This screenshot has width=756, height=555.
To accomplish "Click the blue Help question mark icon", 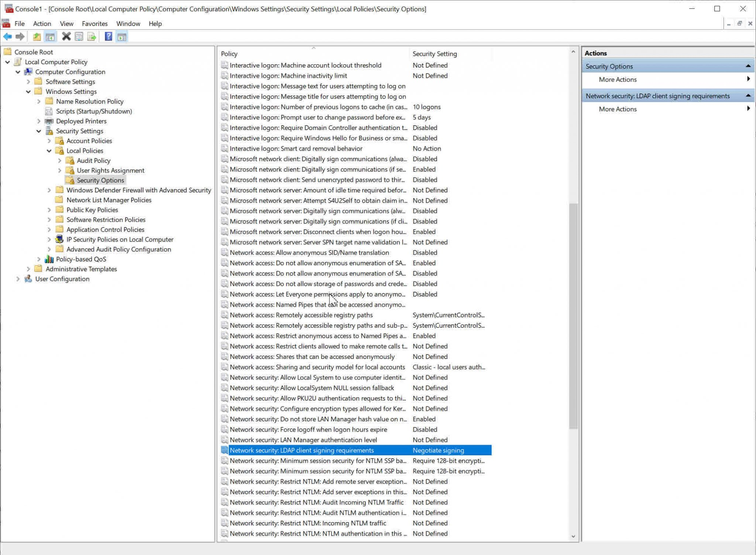I will pyautogui.click(x=108, y=37).
